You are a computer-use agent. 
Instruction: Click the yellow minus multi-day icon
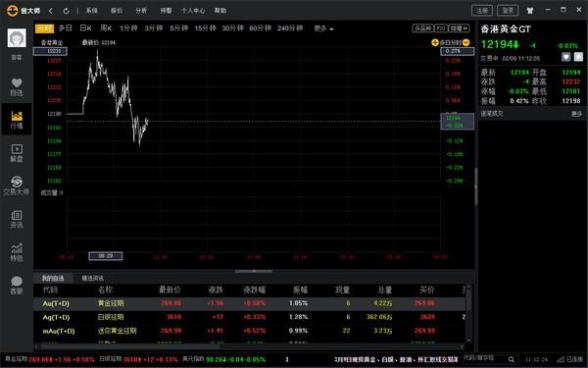(x=465, y=42)
